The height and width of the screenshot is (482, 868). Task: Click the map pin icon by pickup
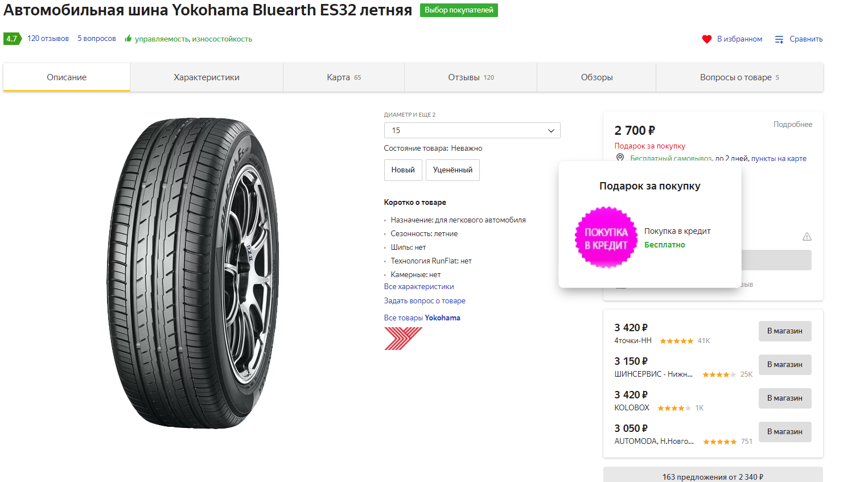(620, 158)
